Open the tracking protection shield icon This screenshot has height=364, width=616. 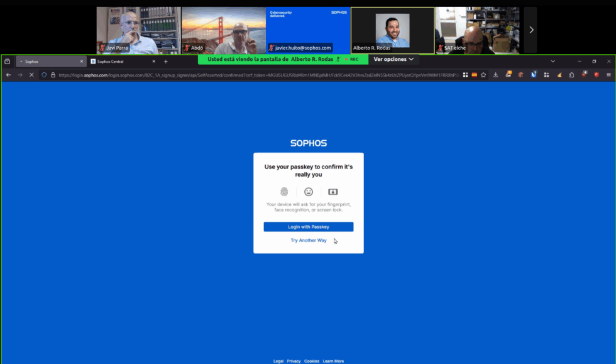44,75
